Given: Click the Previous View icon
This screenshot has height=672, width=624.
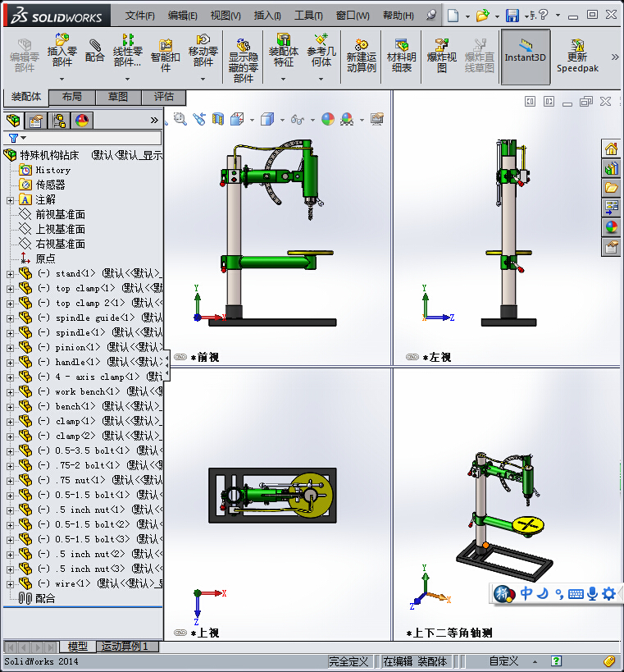Looking at the screenshot, I should [x=199, y=119].
